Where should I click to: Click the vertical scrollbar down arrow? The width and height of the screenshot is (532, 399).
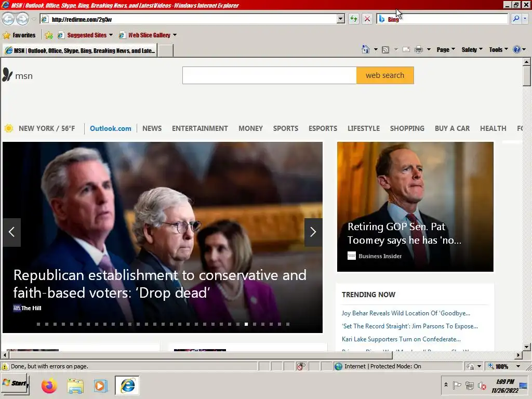coord(527,347)
